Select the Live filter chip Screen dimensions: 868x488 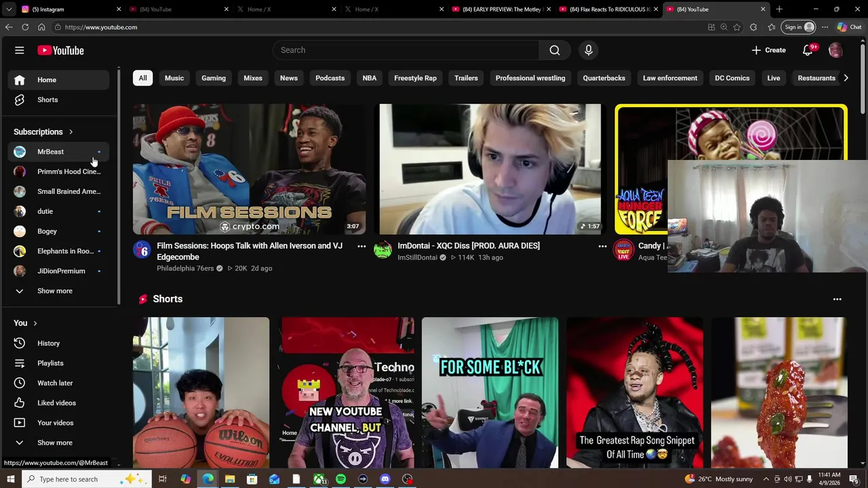(774, 78)
